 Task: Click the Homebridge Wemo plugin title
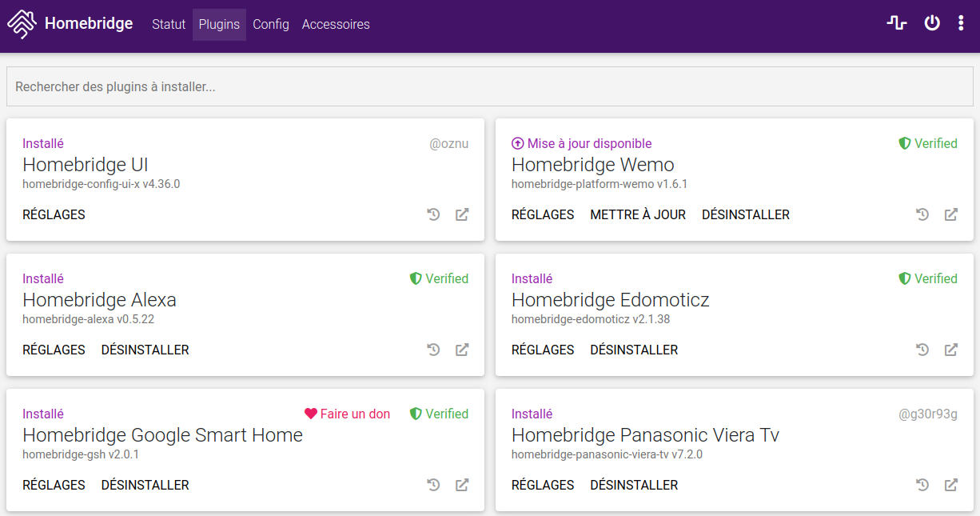click(593, 165)
